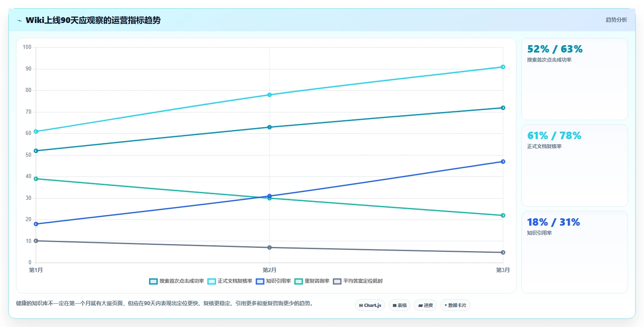This screenshot has width=644, height=327.
Task: Click the 进度 tag button
Action: (x=425, y=305)
